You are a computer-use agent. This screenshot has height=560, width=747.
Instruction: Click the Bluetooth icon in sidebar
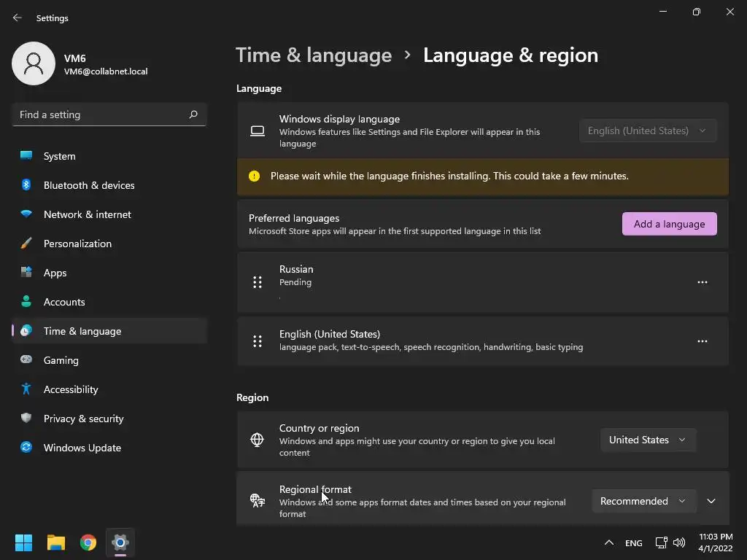click(26, 184)
